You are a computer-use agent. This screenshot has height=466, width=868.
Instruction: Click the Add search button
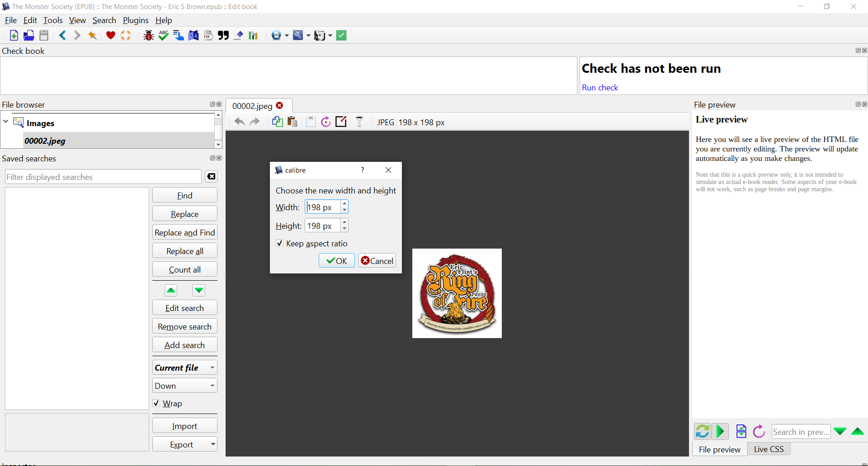(185, 345)
